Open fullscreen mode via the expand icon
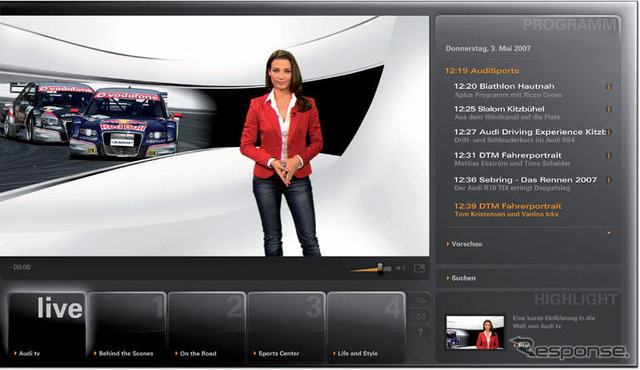Viewport: 640px width, 370px height. point(419,268)
